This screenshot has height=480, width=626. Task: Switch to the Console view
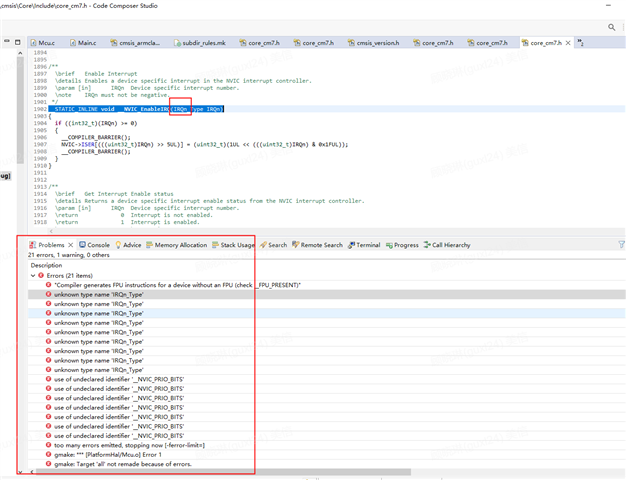pos(94,245)
